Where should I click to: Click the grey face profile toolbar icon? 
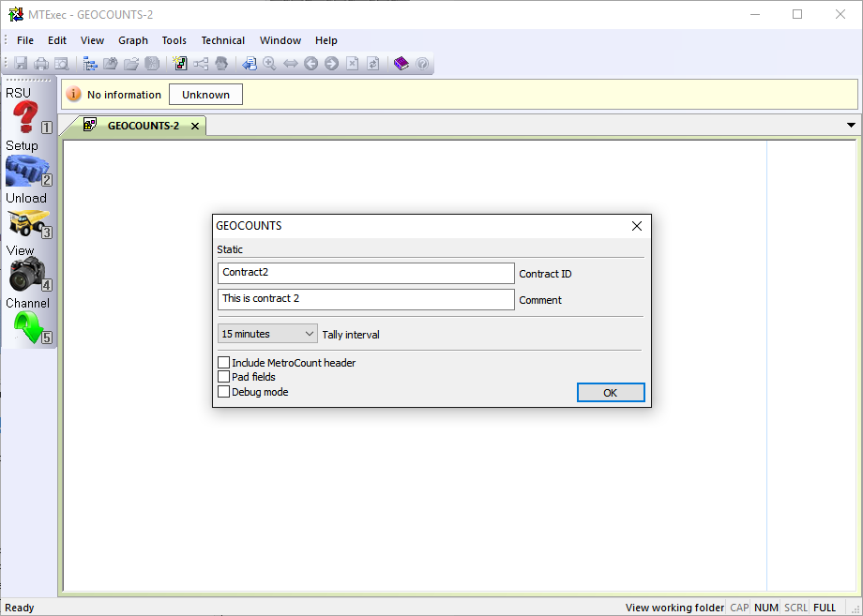pyautogui.click(x=221, y=64)
